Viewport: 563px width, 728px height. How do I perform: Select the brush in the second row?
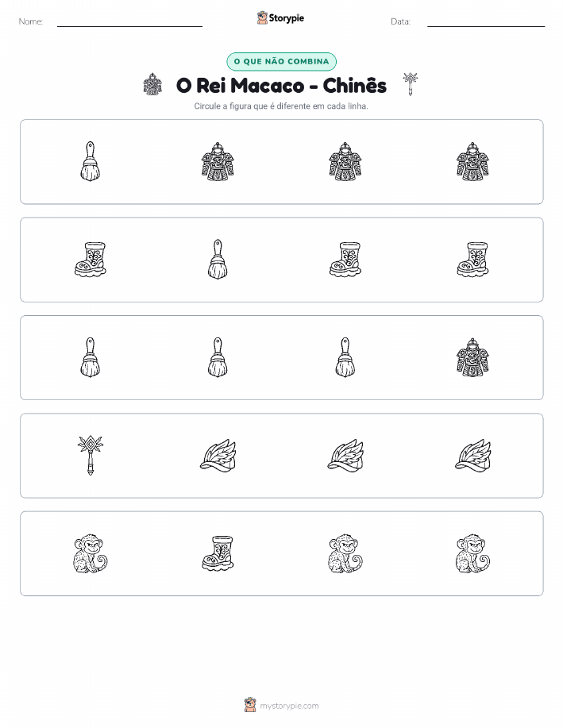[x=218, y=259]
